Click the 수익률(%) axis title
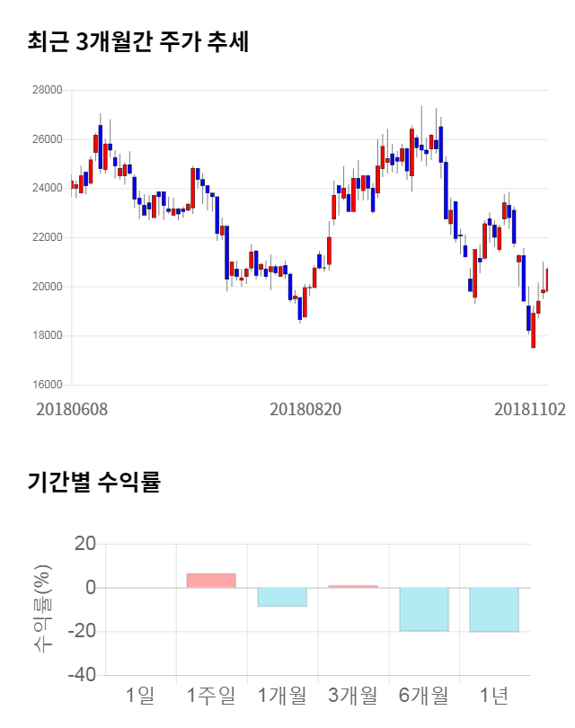The height and width of the screenshot is (728, 575). click(43, 609)
